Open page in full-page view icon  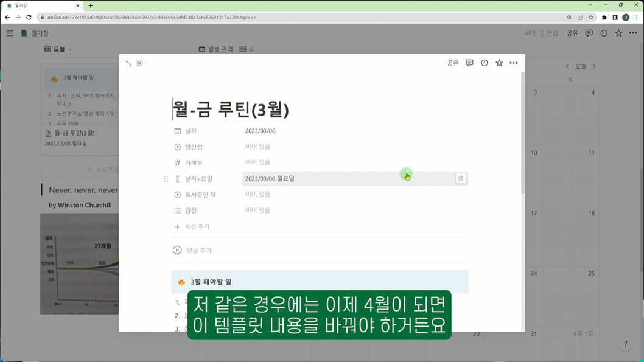(128, 63)
